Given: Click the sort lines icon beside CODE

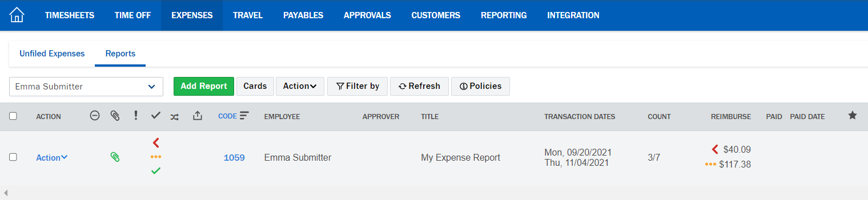Looking at the screenshot, I should [244, 116].
